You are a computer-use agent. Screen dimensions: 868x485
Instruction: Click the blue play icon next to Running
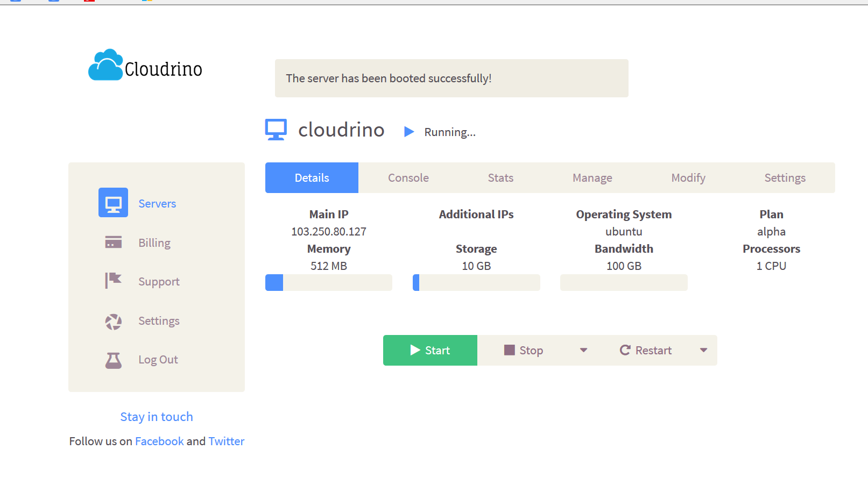coord(409,132)
